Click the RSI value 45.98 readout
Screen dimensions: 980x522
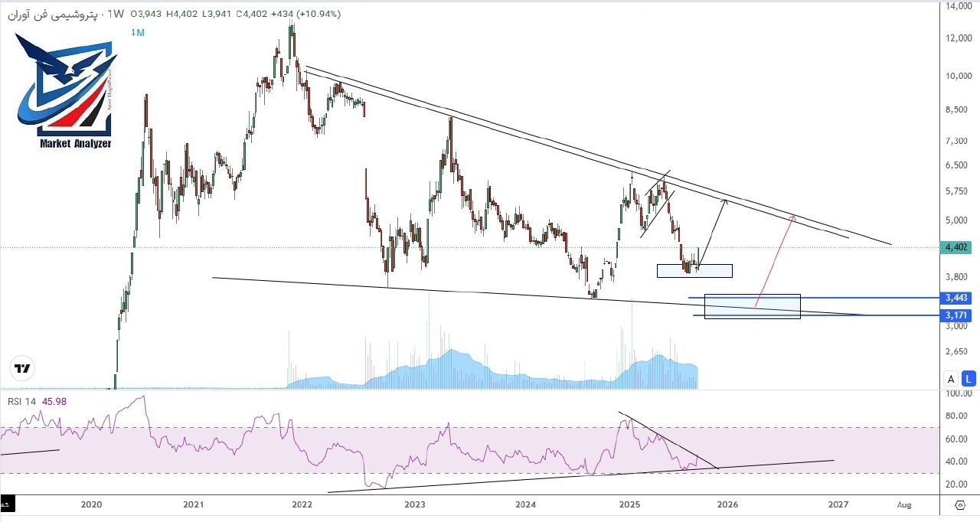pos(60,401)
